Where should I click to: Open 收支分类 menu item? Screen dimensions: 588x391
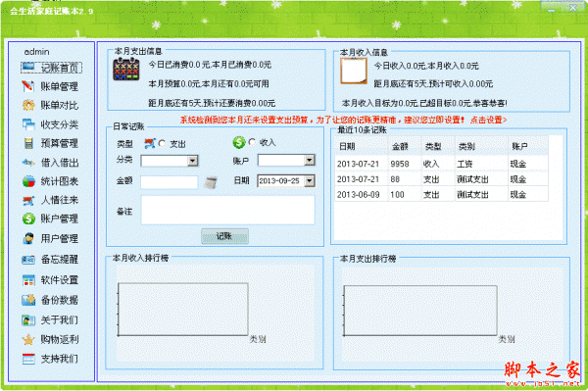click(60, 124)
